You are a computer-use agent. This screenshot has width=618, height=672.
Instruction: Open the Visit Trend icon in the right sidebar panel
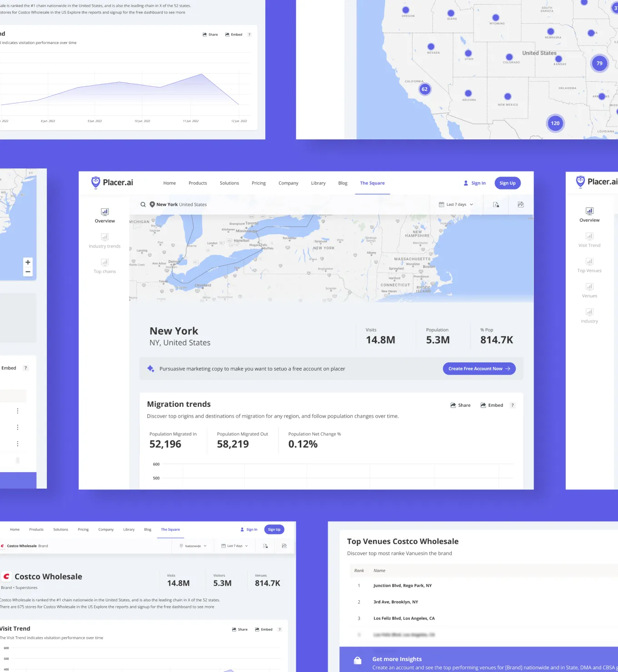point(589,236)
